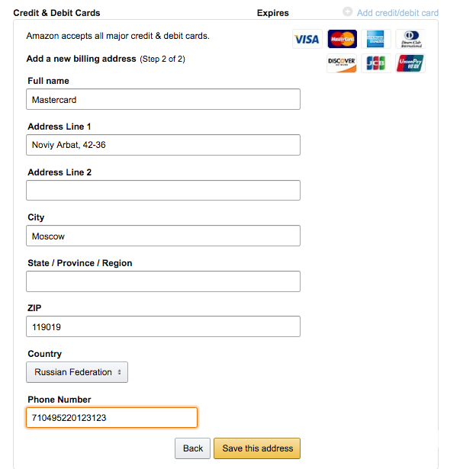476x469 pixels.
Task: Click the JCB card logo
Action: pyautogui.click(x=376, y=63)
